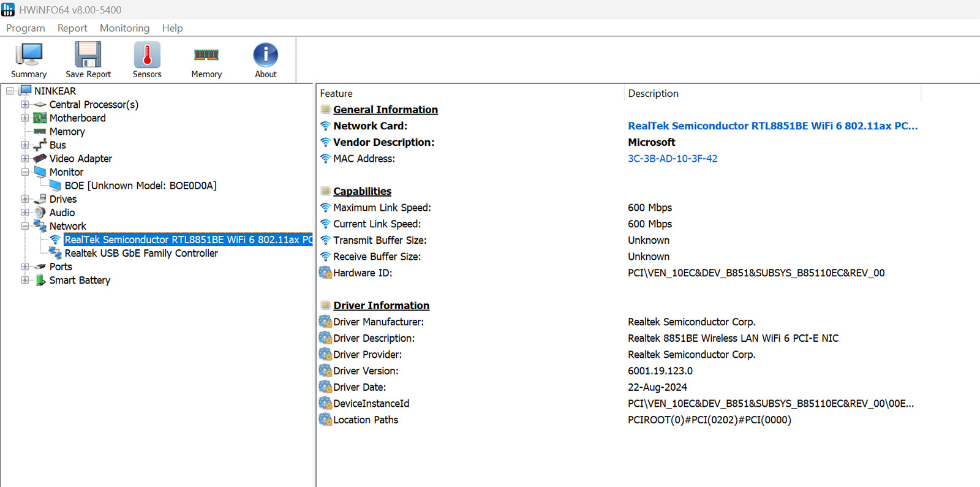Expand the Drives tree node

point(25,199)
